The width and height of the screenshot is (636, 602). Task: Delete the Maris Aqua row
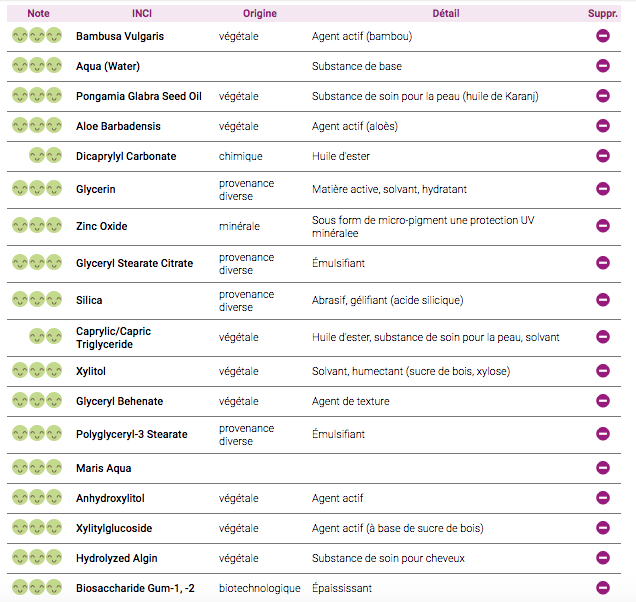603,468
